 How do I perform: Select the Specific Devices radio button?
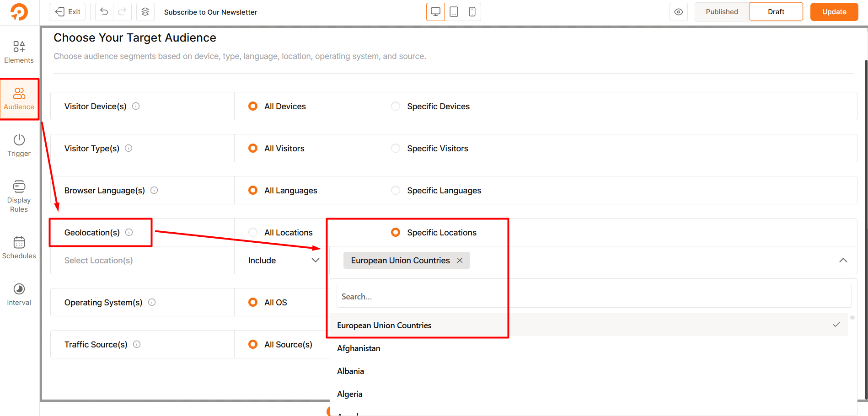point(396,106)
